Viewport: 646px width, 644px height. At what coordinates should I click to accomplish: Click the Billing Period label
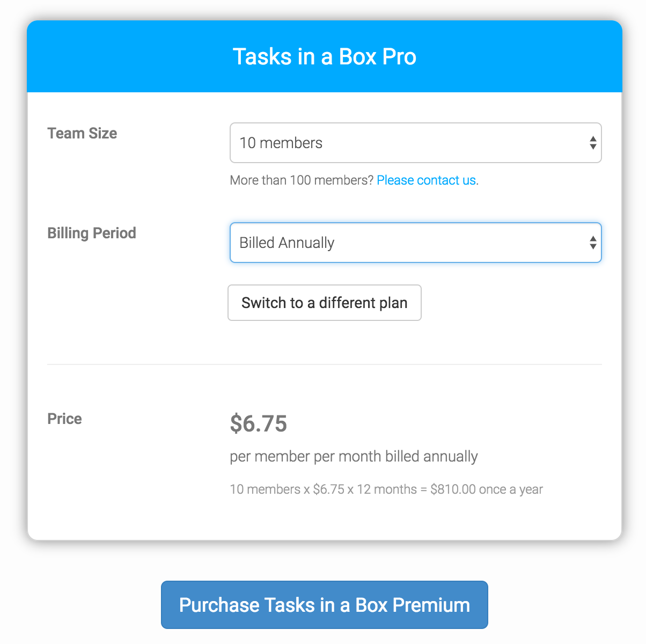click(92, 233)
